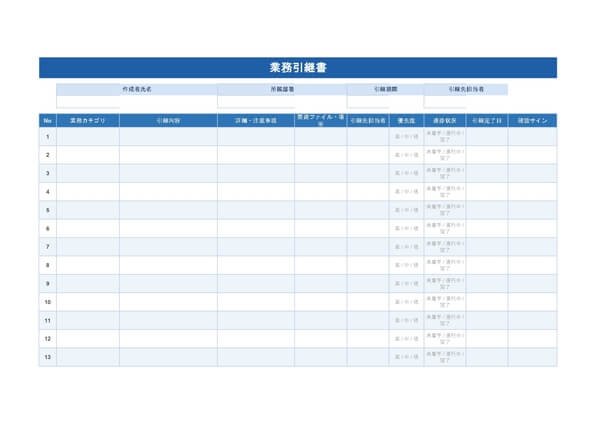The height and width of the screenshot is (424, 600).
Task: Select the 引継内容 cell in row 5
Action: (x=168, y=210)
